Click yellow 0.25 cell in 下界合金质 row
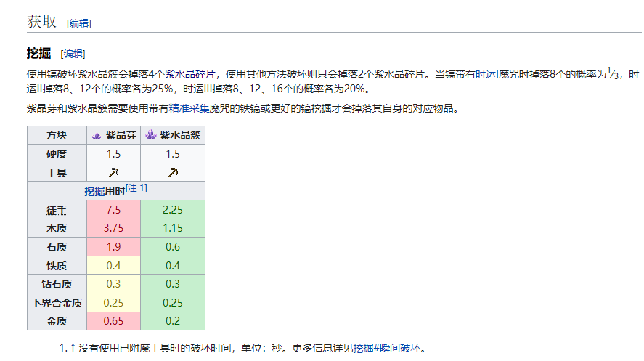The height and width of the screenshot is (361, 644). click(113, 303)
